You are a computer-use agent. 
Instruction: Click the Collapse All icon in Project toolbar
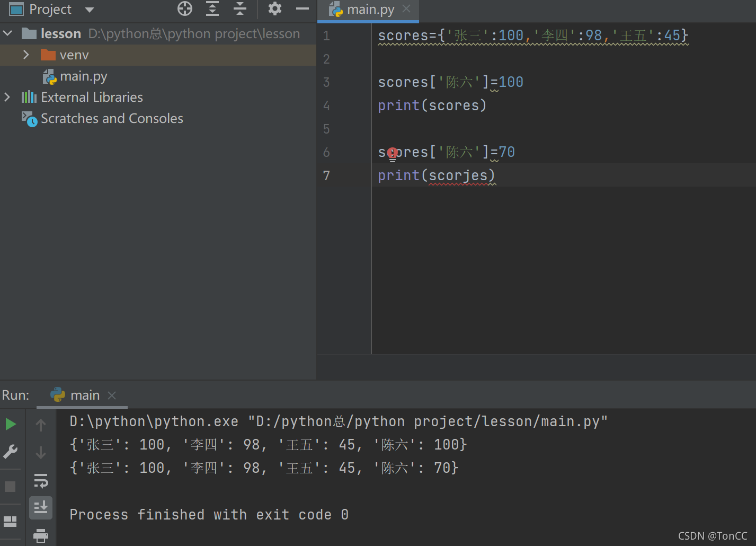pos(240,8)
